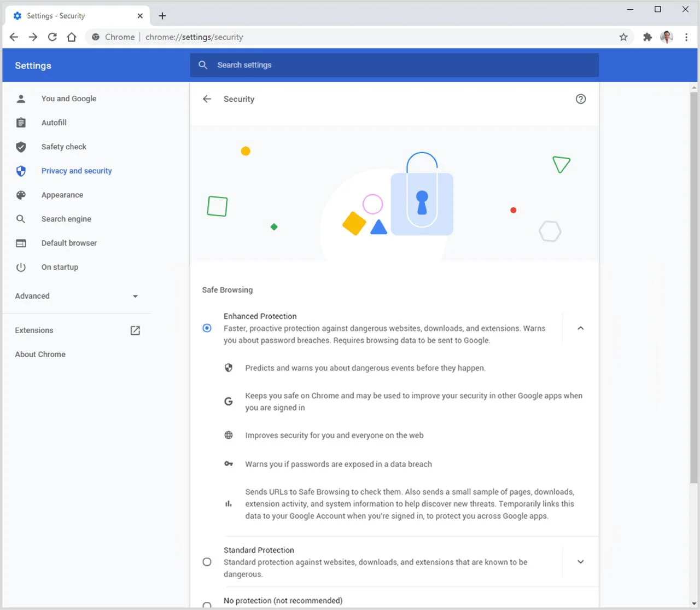Open Safety check settings
Screen dimensions: 700x610
point(64,147)
